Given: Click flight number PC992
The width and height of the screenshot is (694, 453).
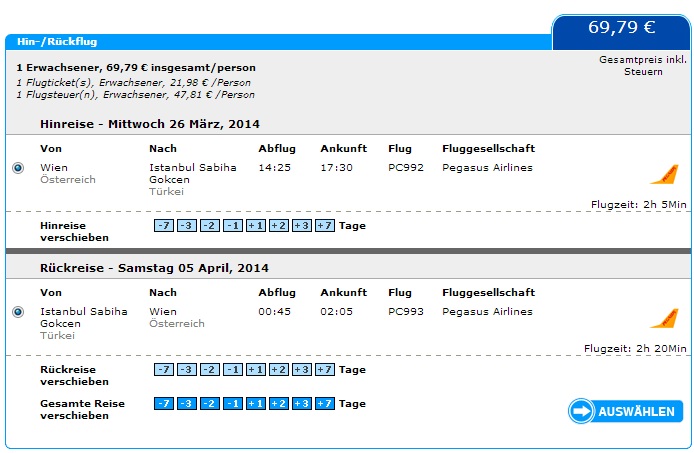Looking at the screenshot, I should click(406, 168).
